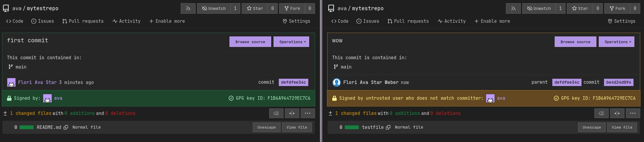Viewport: 644px width, 142px height.
Task: Open RSS feed icon in right repo header
Action: click(513, 8)
